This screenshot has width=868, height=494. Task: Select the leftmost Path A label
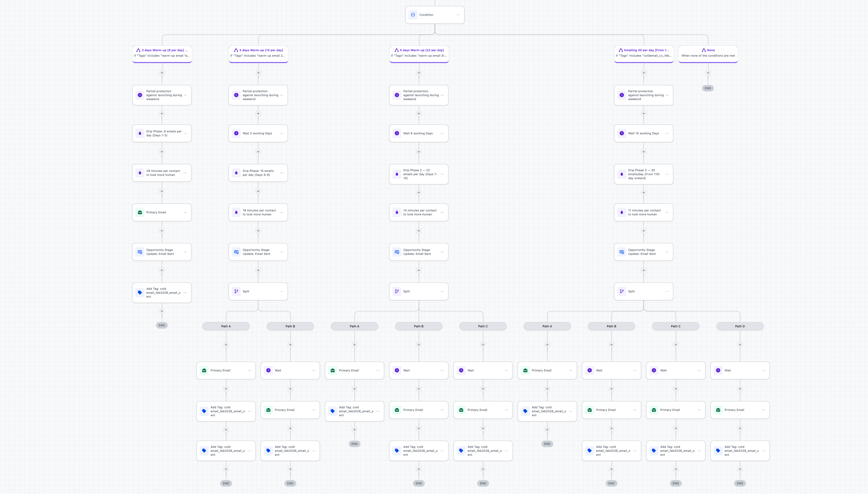tap(226, 326)
